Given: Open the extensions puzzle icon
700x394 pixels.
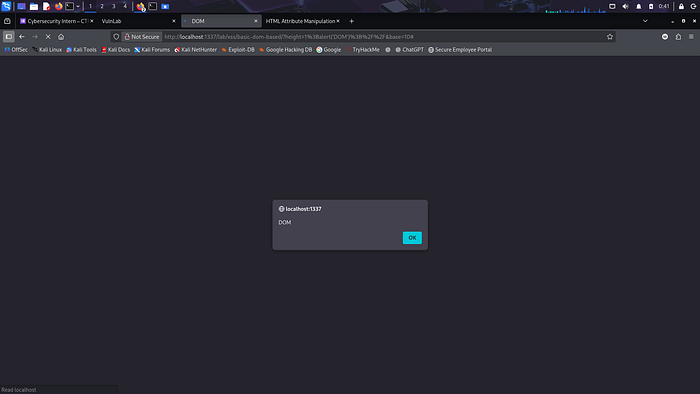Looking at the screenshot, I should [678, 37].
